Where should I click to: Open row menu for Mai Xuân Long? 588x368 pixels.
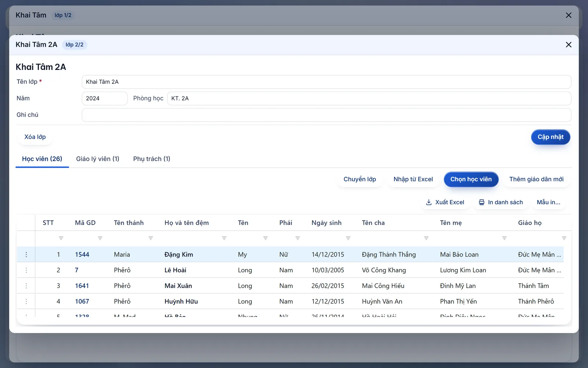point(26,286)
